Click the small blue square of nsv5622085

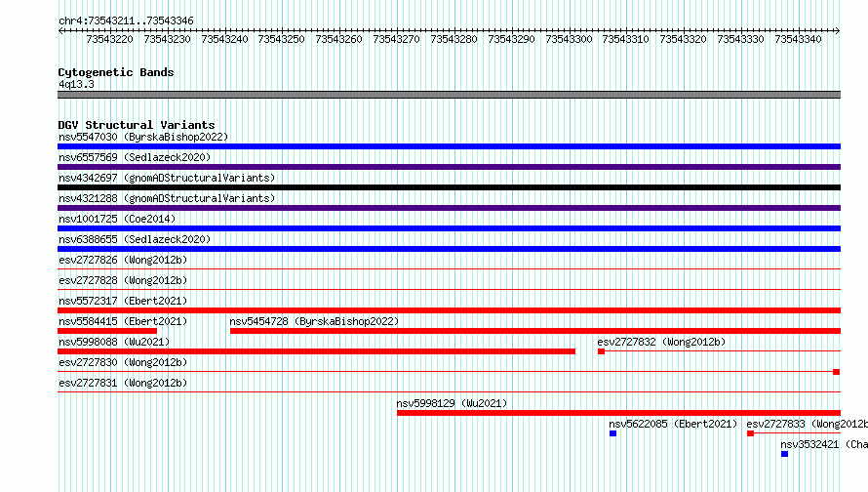click(612, 433)
